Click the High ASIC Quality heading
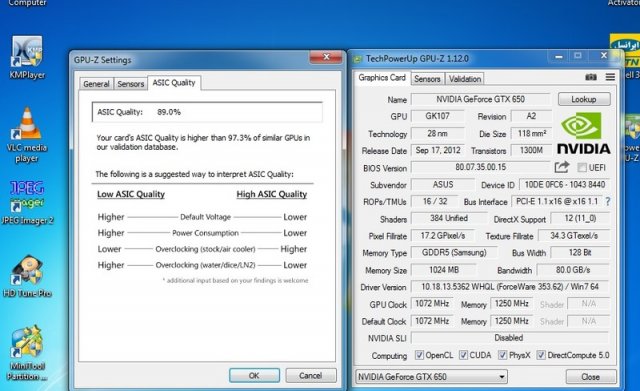640x391 pixels. [272, 194]
